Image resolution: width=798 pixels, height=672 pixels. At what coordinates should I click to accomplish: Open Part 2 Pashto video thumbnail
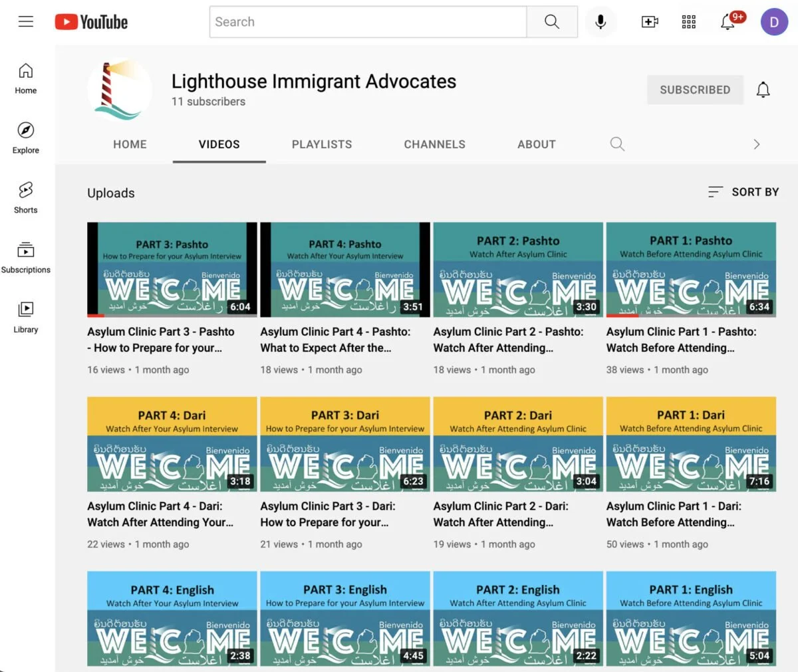[518, 270]
